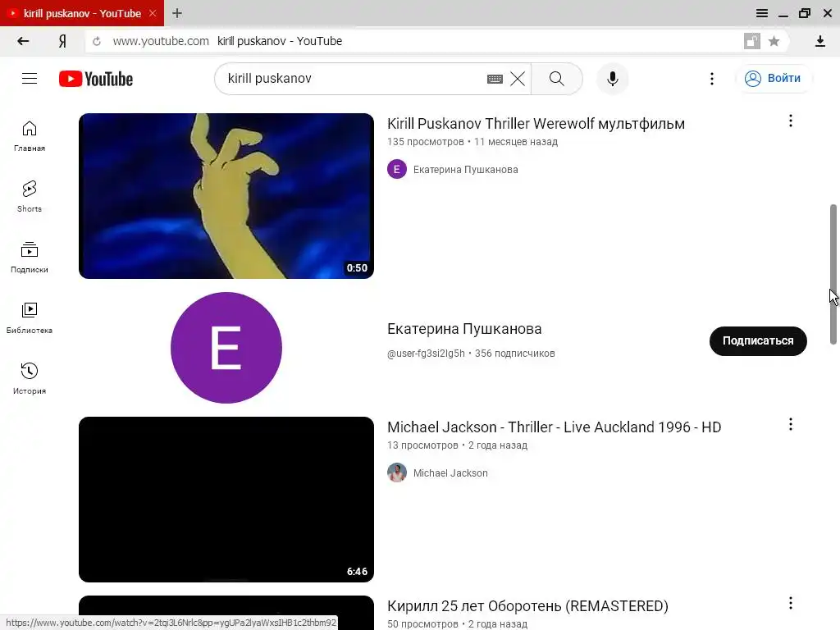Click 13 просмотров text
The height and width of the screenshot is (630, 840).
click(x=422, y=445)
